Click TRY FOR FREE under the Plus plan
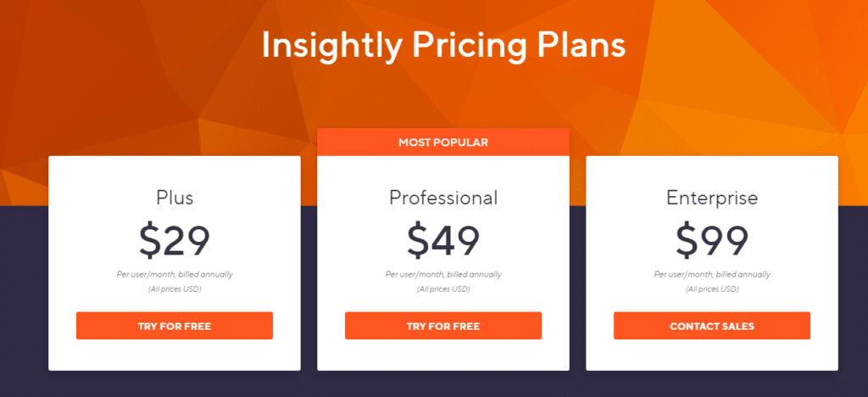This screenshot has height=397, width=868. [x=175, y=326]
